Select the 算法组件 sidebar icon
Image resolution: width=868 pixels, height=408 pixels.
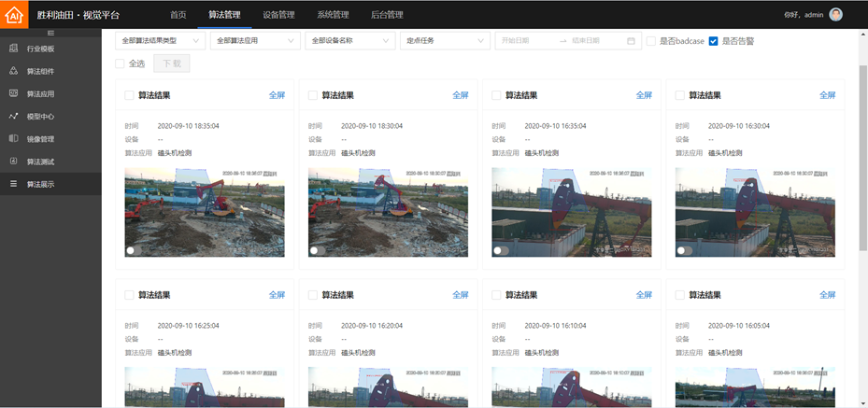(x=13, y=71)
